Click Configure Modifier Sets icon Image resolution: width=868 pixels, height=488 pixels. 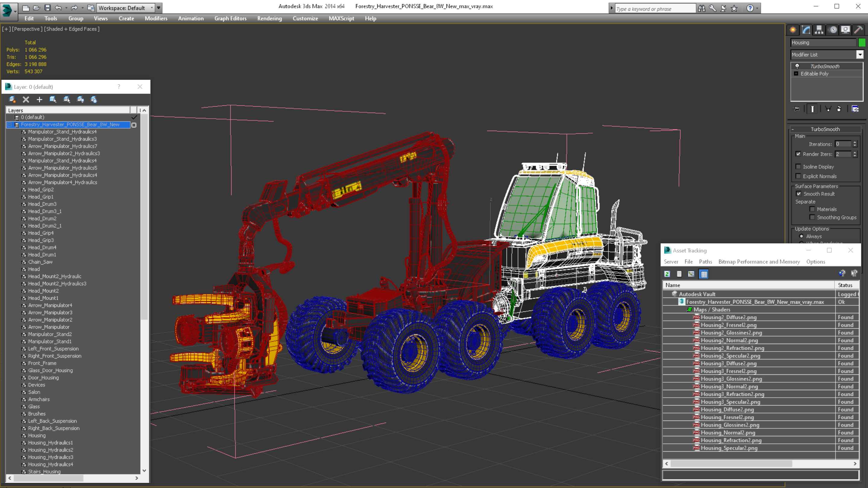[855, 109]
